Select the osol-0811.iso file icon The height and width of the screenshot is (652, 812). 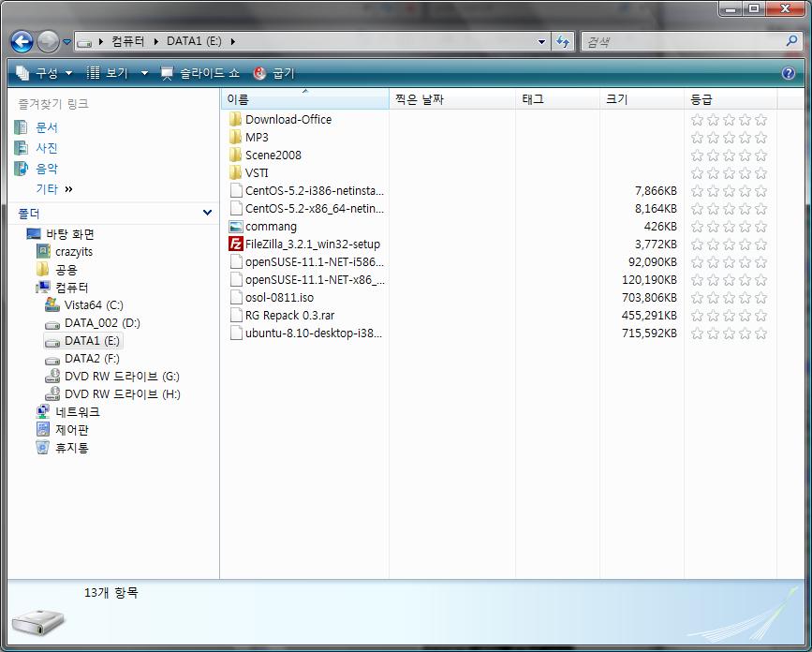pos(236,297)
